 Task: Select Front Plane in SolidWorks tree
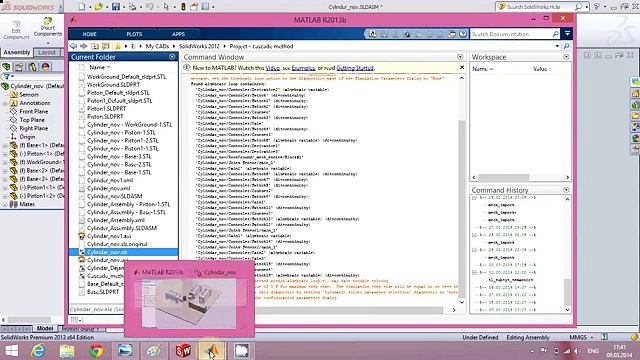coord(33,111)
